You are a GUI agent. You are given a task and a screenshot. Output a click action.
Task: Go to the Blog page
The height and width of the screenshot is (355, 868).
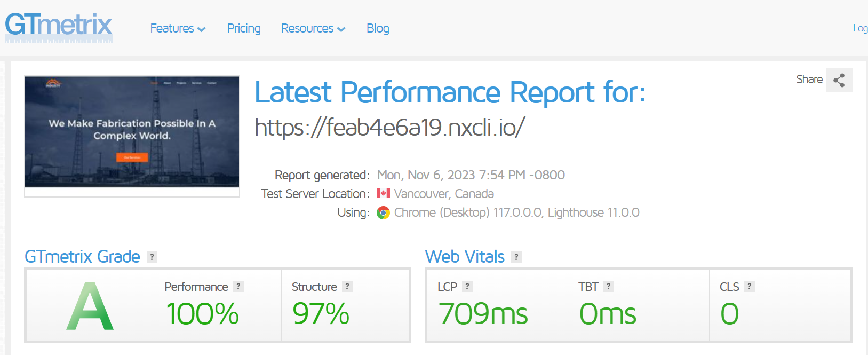(x=378, y=28)
